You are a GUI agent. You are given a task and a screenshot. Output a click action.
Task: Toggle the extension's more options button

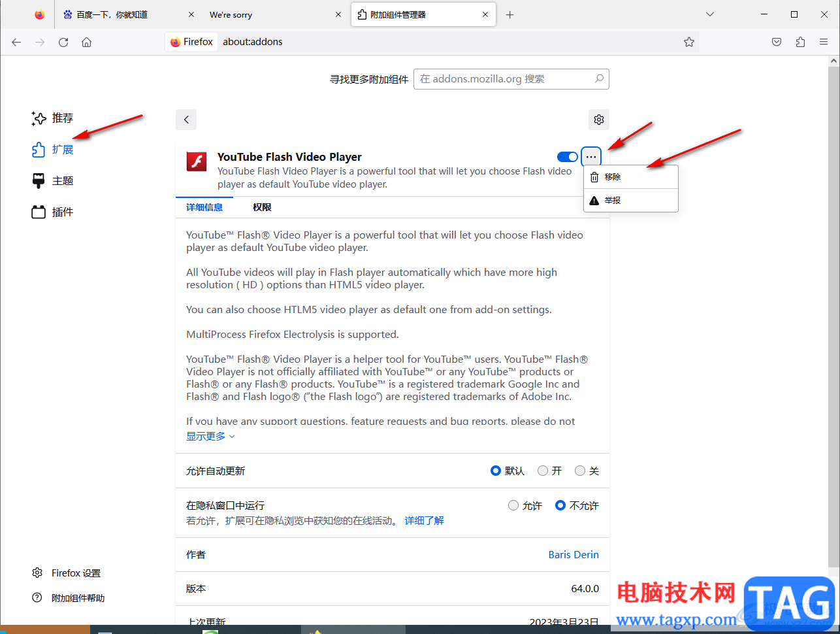click(591, 157)
